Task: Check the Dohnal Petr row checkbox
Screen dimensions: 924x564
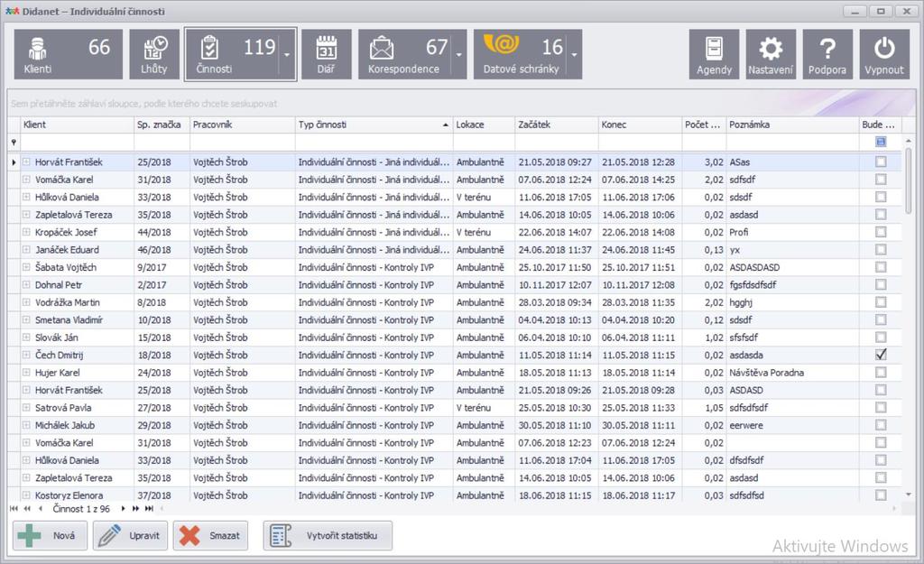Action: [881, 284]
